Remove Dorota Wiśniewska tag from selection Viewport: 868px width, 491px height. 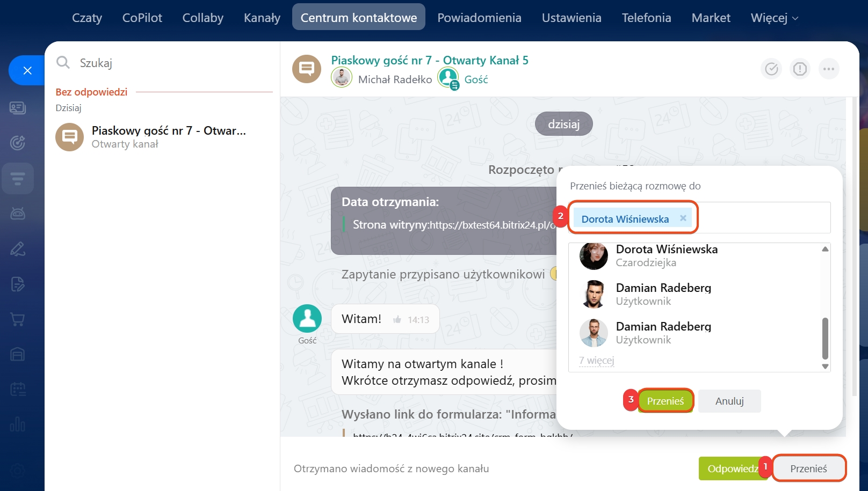[x=683, y=218]
